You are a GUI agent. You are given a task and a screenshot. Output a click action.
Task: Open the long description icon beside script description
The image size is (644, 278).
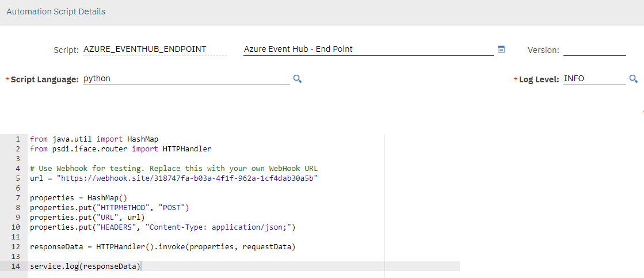tap(501, 49)
